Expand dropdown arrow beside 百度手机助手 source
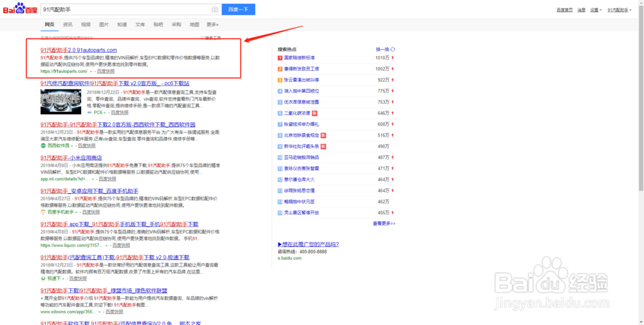644x325 pixels. (x=77, y=212)
